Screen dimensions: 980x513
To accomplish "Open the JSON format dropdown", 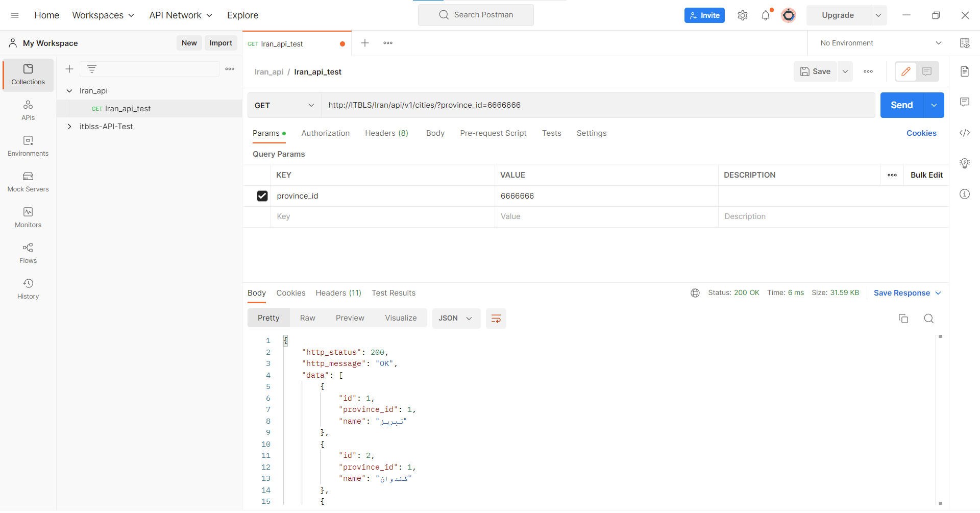I will (456, 319).
